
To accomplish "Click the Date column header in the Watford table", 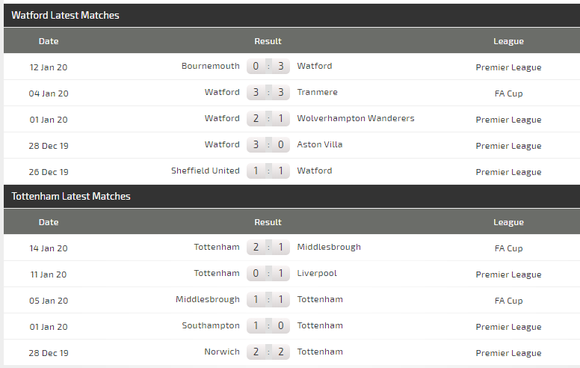I will (48, 41).
